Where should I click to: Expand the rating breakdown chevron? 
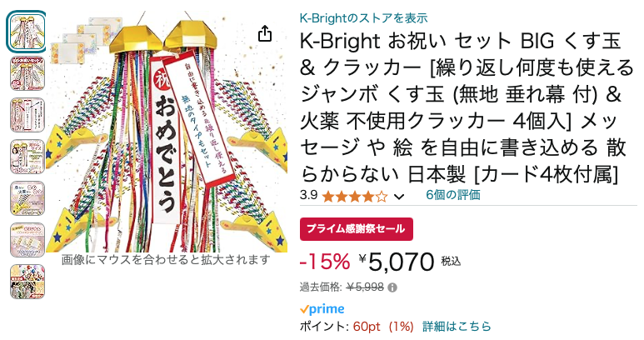pos(399,197)
